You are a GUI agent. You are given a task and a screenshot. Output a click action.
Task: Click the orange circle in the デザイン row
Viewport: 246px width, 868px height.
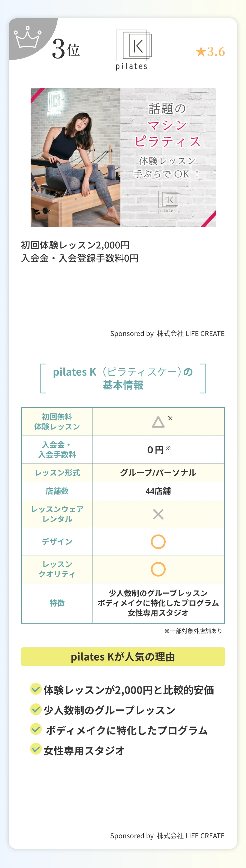click(158, 542)
